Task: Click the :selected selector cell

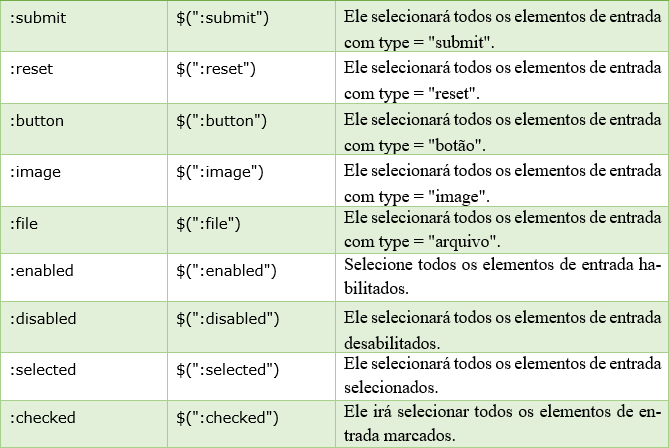Action: coord(84,376)
